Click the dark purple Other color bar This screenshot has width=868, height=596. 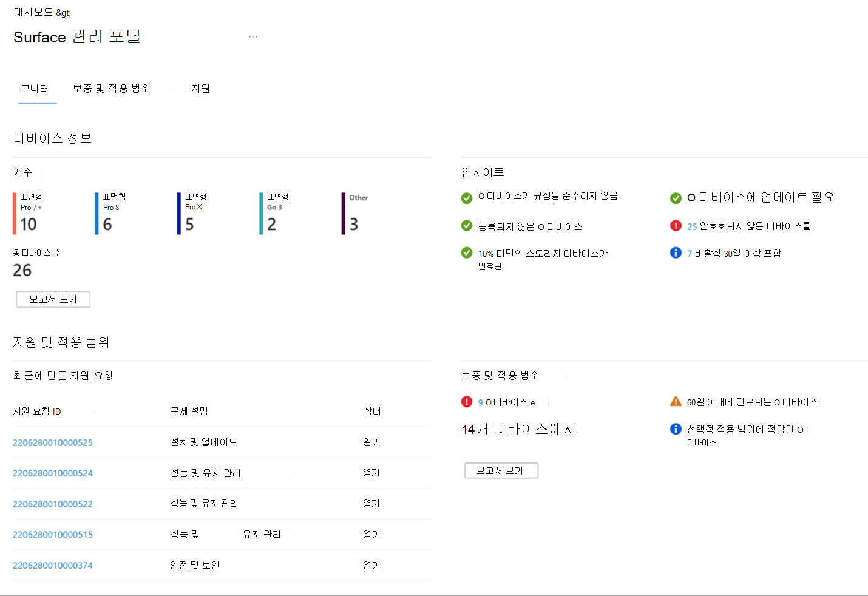click(344, 213)
